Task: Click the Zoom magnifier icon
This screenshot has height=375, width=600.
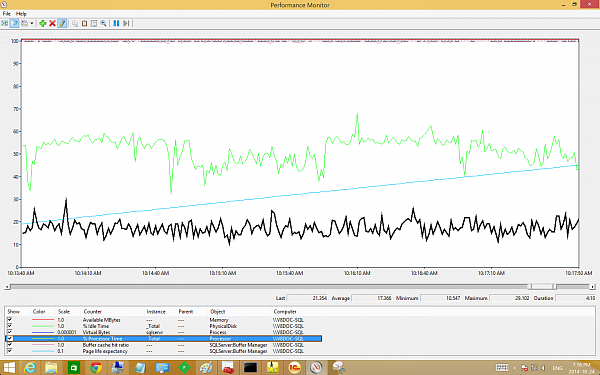Action: click(x=103, y=23)
